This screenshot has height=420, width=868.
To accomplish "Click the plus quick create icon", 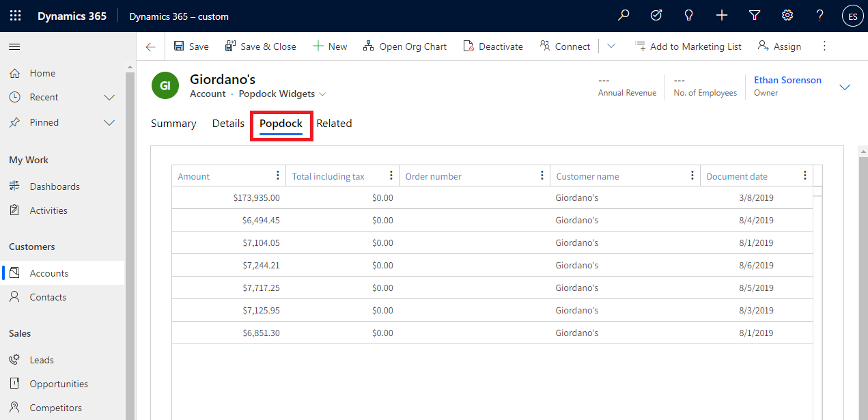I will coord(722,16).
